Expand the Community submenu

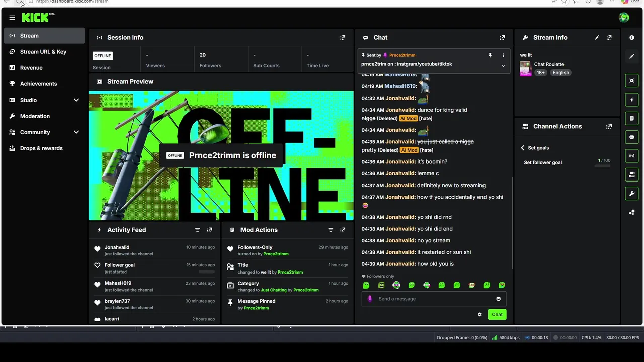tap(76, 132)
